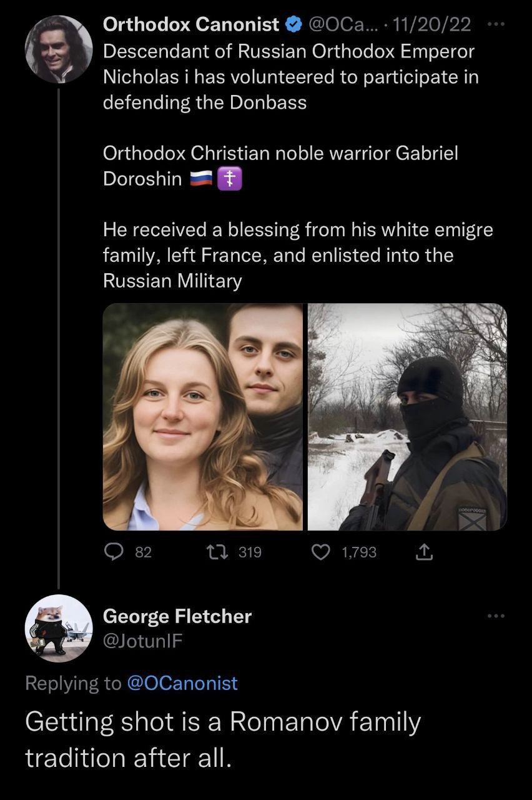532x800 pixels.
Task: Click the reply comment icon
Action: coord(113,552)
